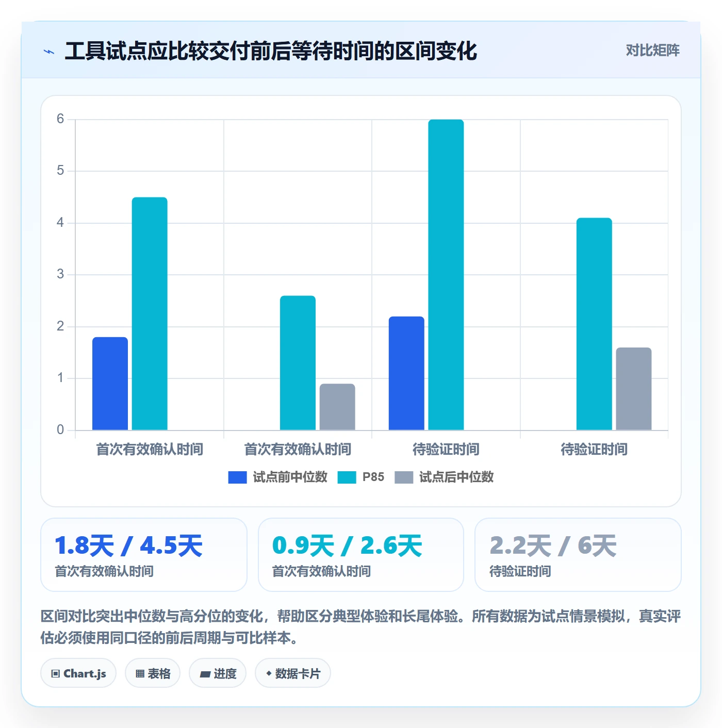722x728 pixels.
Task: Click the 对比矩阵 label in header
Action: tap(652, 51)
